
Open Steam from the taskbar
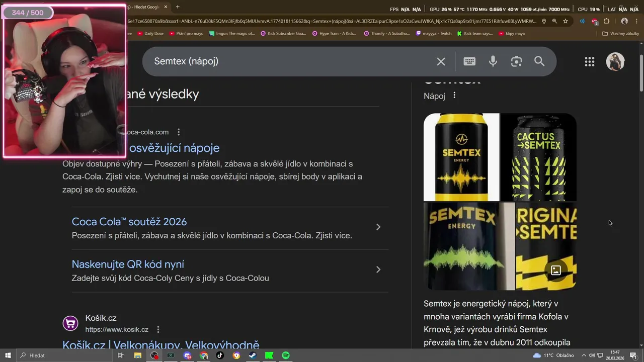point(253,355)
